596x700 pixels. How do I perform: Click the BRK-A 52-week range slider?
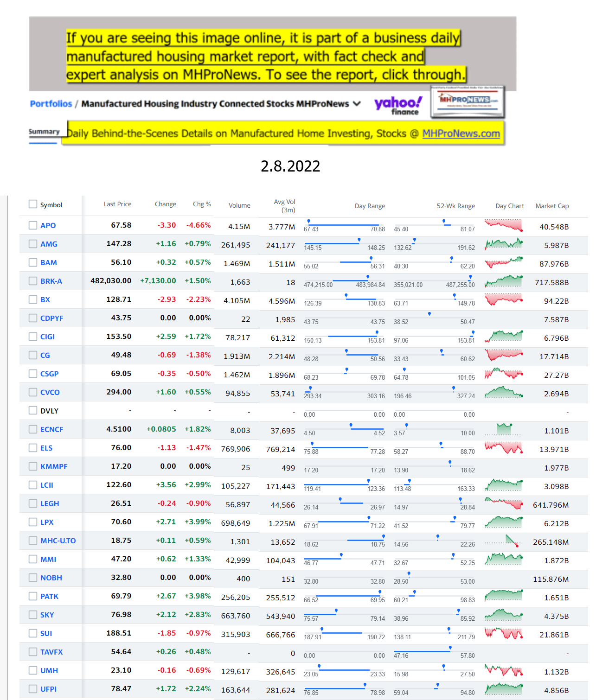pos(435,281)
